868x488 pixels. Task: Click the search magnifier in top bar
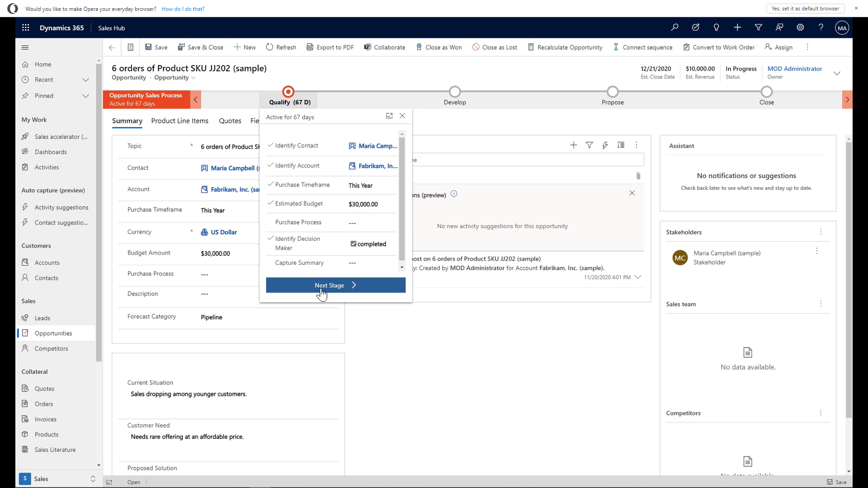pos(675,28)
